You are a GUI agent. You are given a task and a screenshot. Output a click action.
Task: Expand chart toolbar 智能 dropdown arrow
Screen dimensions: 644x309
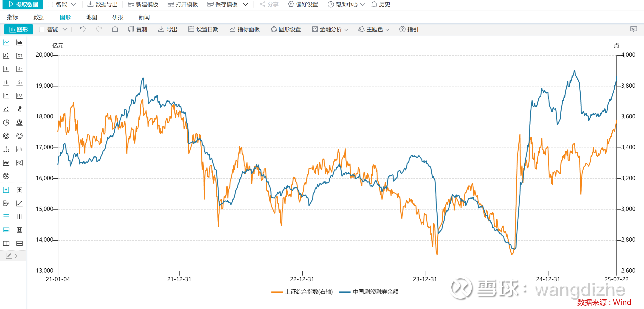[65, 29]
